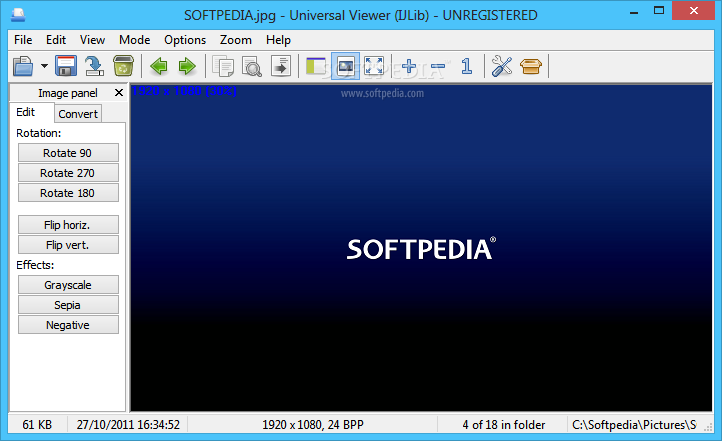This screenshot has width=722, height=441.
Task: Close the Image panel with X
Action: (x=119, y=93)
